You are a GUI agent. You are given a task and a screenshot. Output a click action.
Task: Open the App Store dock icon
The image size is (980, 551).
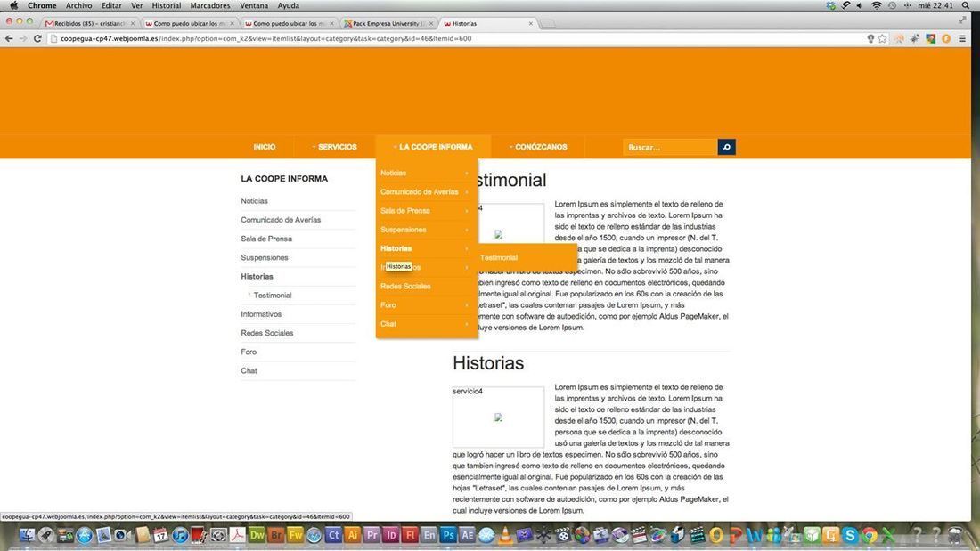click(x=85, y=535)
